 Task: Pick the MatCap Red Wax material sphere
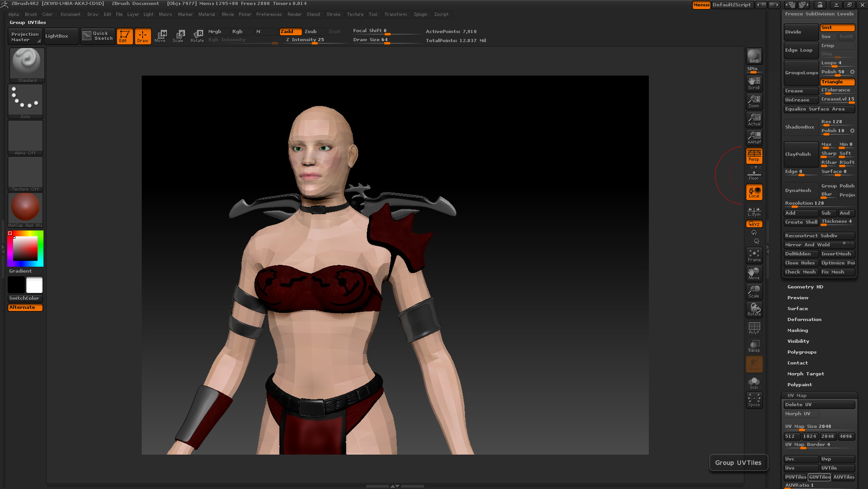coord(25,208)
